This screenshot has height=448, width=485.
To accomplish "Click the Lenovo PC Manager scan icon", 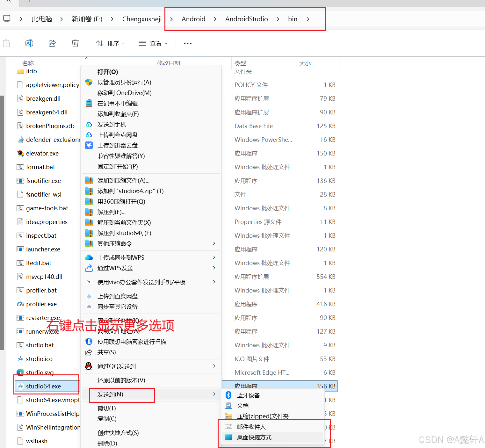I will coord(89,342).
